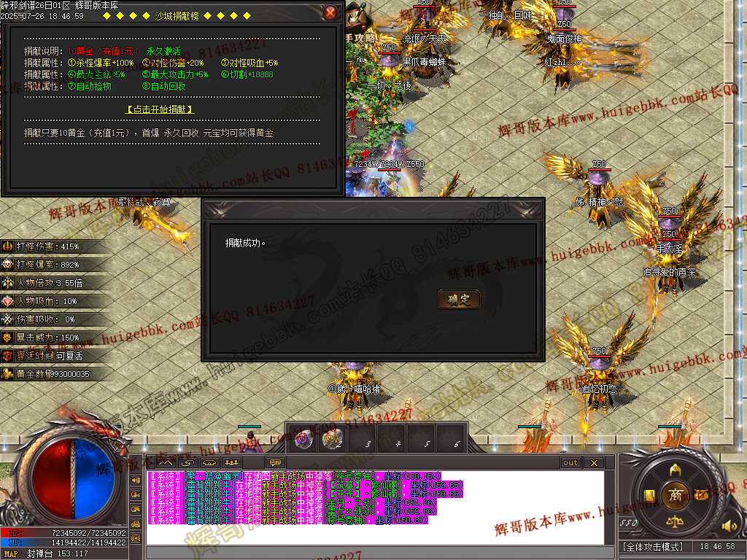Open the gold pouch bag icon
The image size is (747, 560).
pyautogui.click(x=701, y=495)
